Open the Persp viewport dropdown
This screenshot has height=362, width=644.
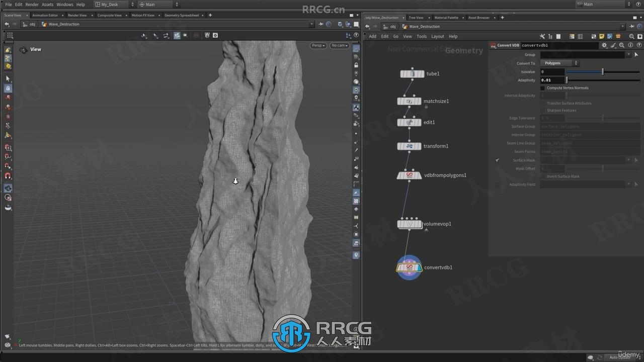tap(318, 45)
